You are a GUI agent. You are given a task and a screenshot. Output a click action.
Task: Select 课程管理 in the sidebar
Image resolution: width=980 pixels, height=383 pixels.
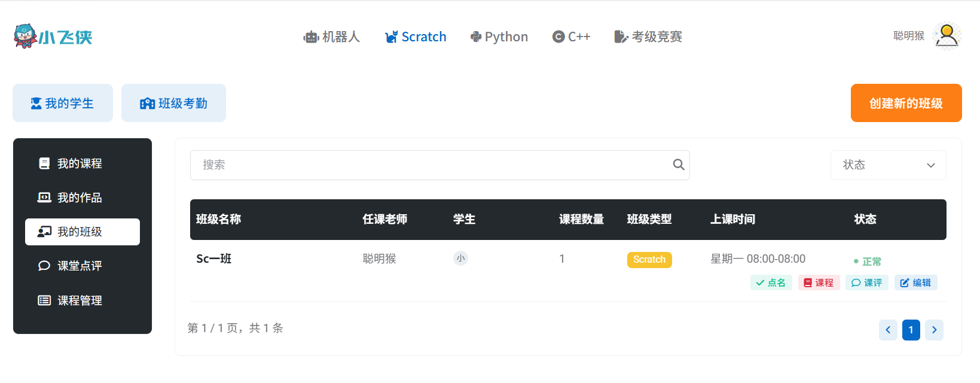click(83, 300)
